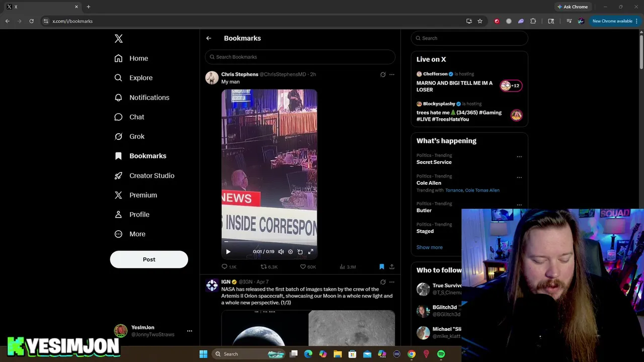Focus the top-right X Search box
The height and width of the screenshot is (362, 644).
469,38
